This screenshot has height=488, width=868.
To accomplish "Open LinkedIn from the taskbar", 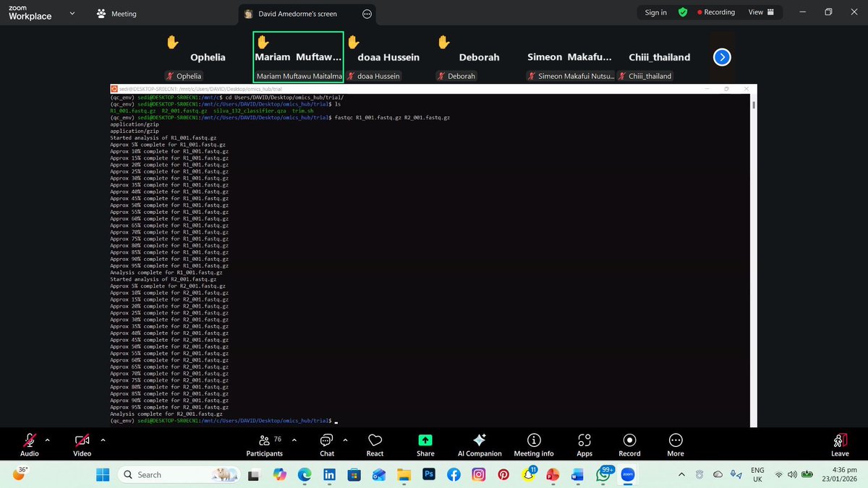I will pos(329,474).
